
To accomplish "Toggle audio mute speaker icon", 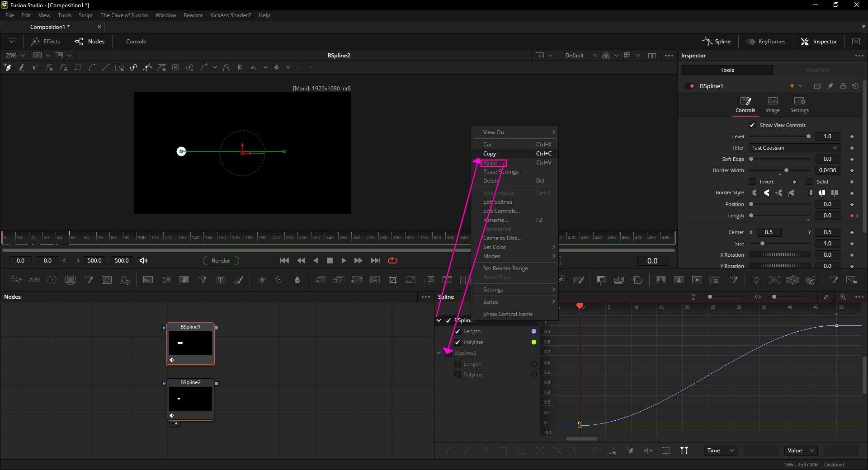I will [143, 261].
